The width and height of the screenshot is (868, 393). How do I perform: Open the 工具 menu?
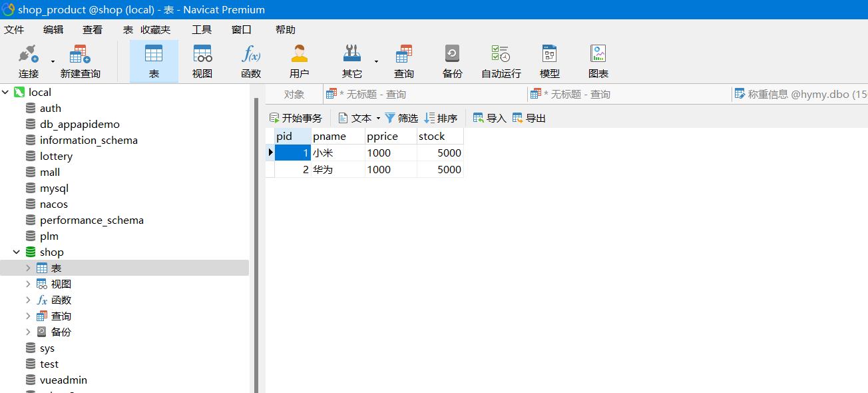point(202,29)
